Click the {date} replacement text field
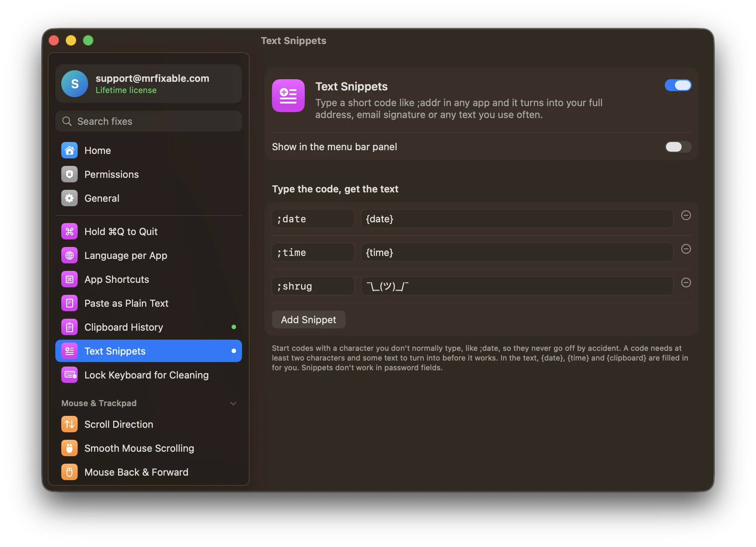756x547 pixels. [x=517, y=219]
